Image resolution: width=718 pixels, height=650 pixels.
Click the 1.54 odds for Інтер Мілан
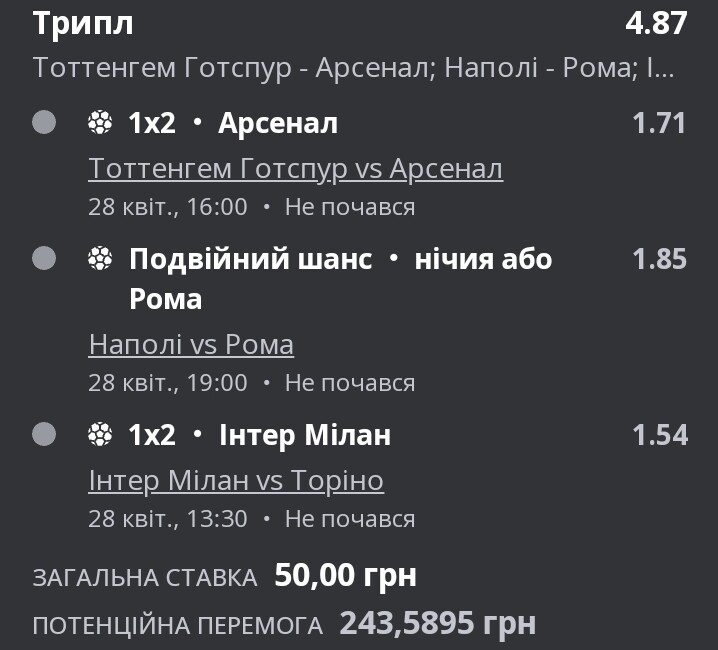coord(659,435)
